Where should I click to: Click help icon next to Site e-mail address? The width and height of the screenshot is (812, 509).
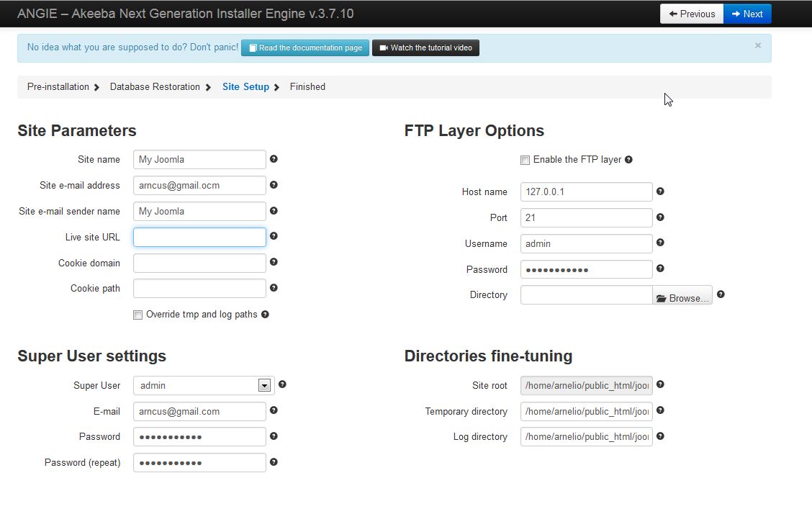click(x=274, y=185)
